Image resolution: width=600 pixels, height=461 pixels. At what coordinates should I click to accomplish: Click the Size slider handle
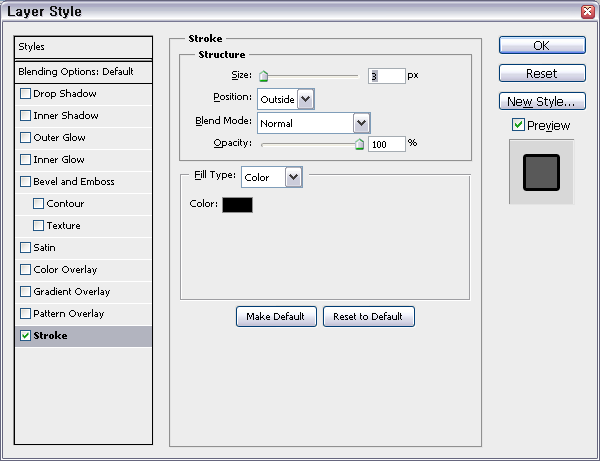coord(263,76)
